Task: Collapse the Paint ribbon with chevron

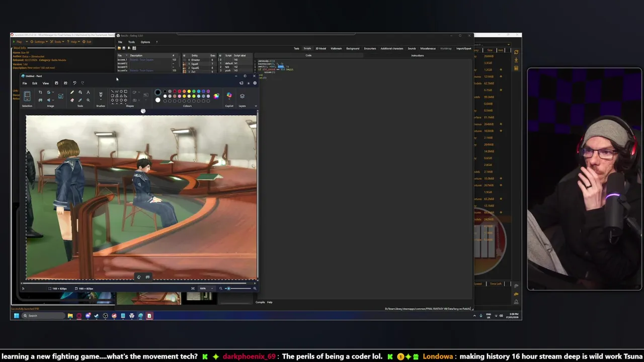Action: tap(256, 106)
